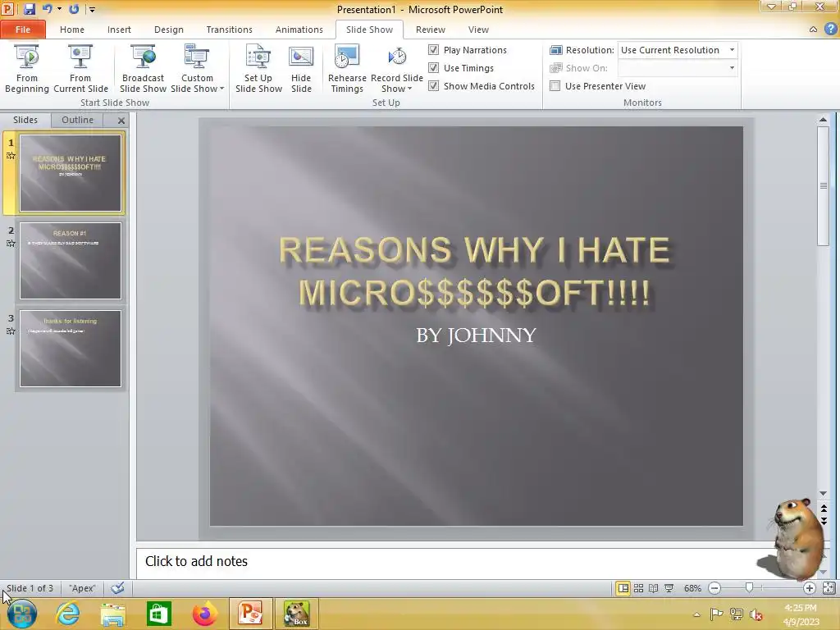This screenshot has height=630, width=840.
Task: Switch to the Outline pane tab
Action: pos(77,120)
